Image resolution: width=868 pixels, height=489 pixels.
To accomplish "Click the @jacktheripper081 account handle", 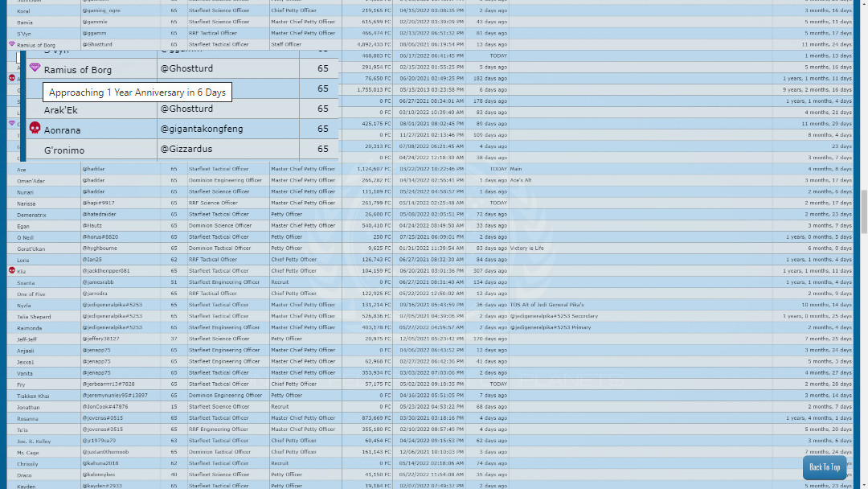I will [x=106, y=271].
